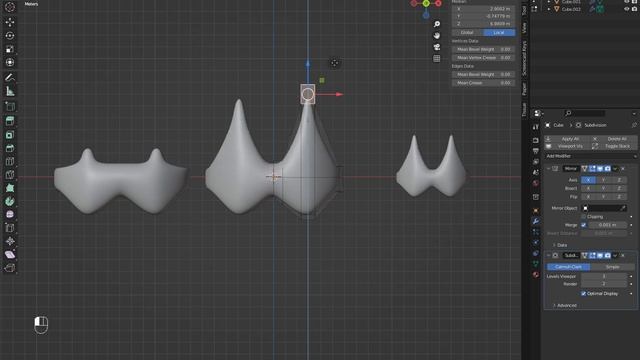Open the Physics properties tab icon
The width and height of the screenshot is (640, 360).
(x=536, y=243)
